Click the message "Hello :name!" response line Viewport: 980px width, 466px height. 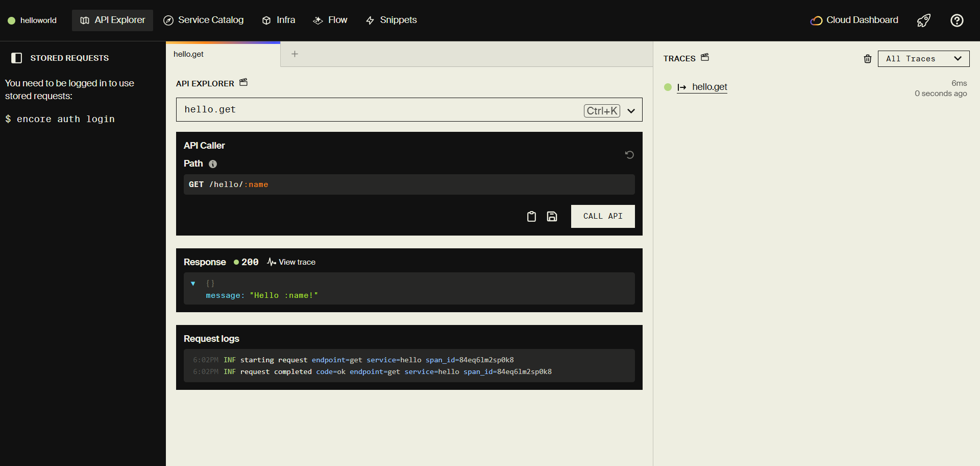(262, 295)
